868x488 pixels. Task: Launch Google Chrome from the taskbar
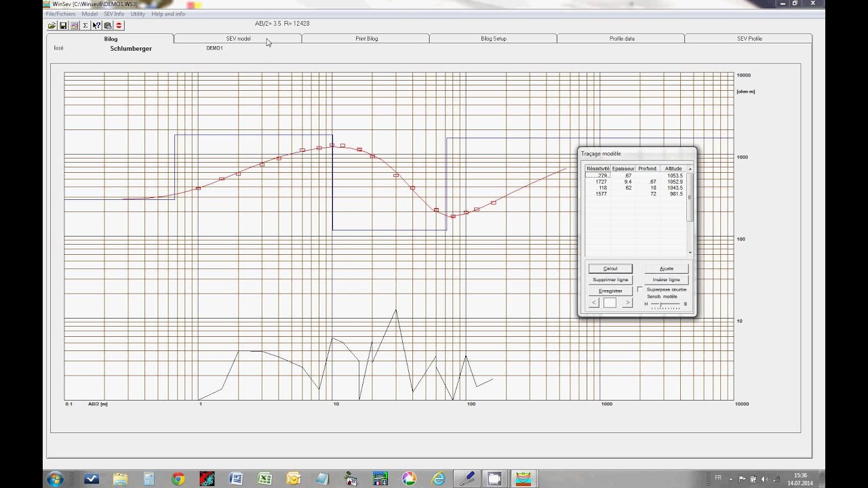coord(178,479)
